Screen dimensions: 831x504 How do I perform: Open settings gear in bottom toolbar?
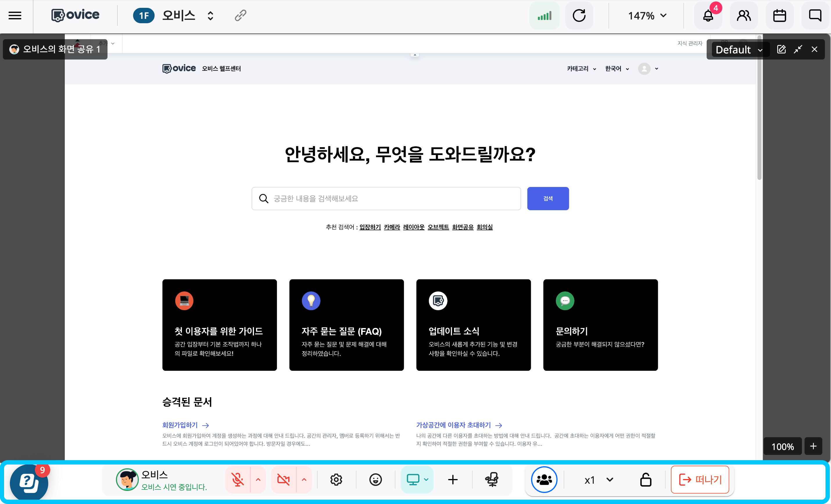coord(336,479)
